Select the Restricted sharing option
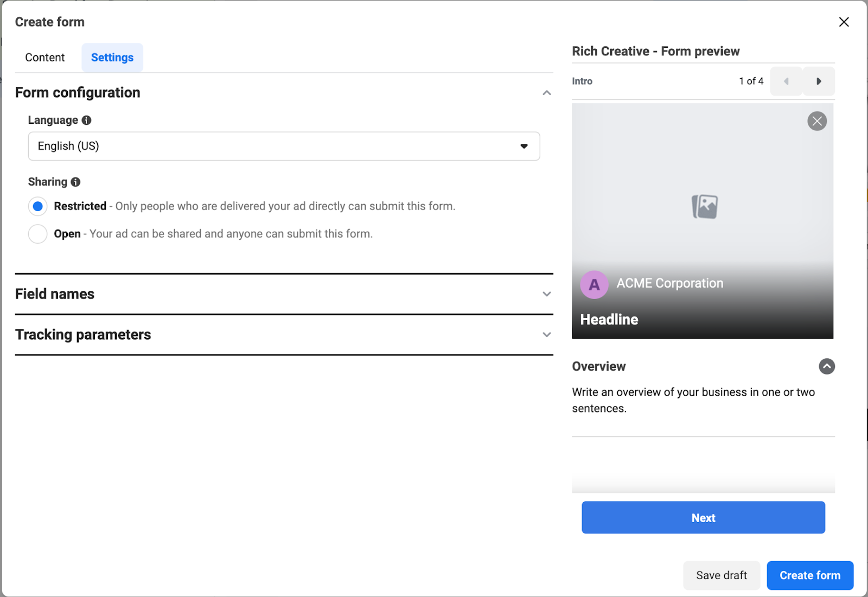Screen dimensions: 868x597 coord(38,206)
